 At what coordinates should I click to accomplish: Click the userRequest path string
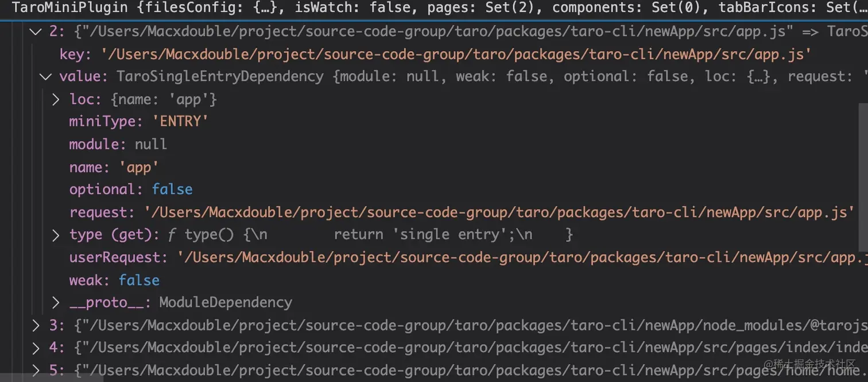[522, 257]
